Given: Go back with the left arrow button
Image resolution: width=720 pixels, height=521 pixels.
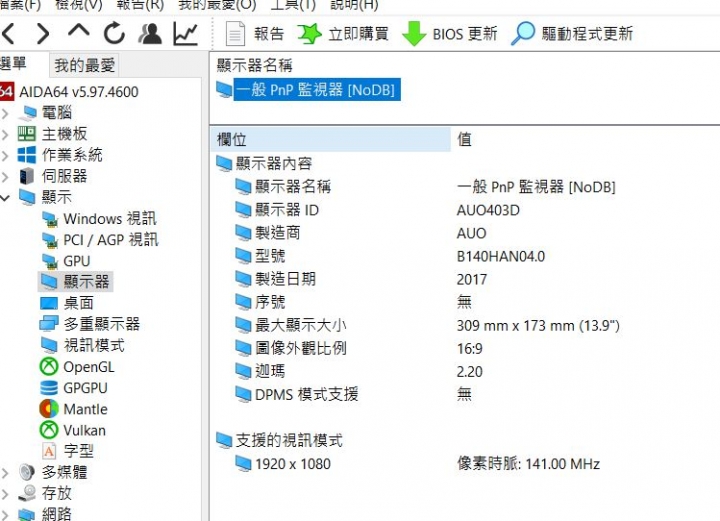Looking at the screenshot, I should point(9,34).
